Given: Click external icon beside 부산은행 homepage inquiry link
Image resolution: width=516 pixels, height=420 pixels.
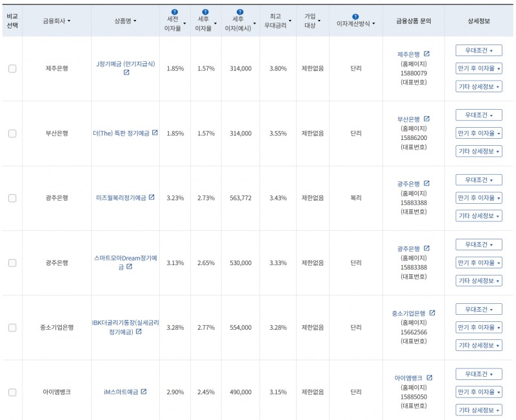Looking at the screenshot, I should coord(427,119).
